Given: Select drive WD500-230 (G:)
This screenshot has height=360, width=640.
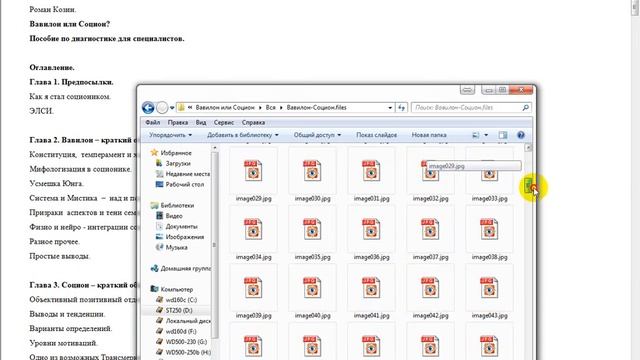Looking at the screenshot, I should tap(182, 342).
